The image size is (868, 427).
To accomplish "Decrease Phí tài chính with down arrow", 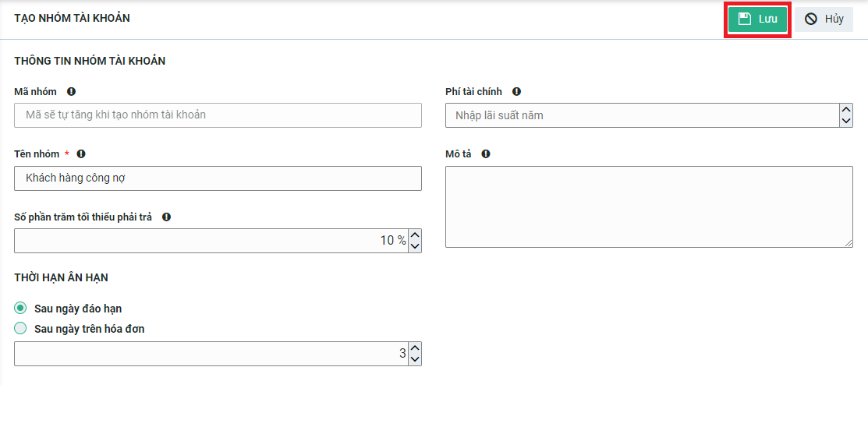I will coord(846,121).
